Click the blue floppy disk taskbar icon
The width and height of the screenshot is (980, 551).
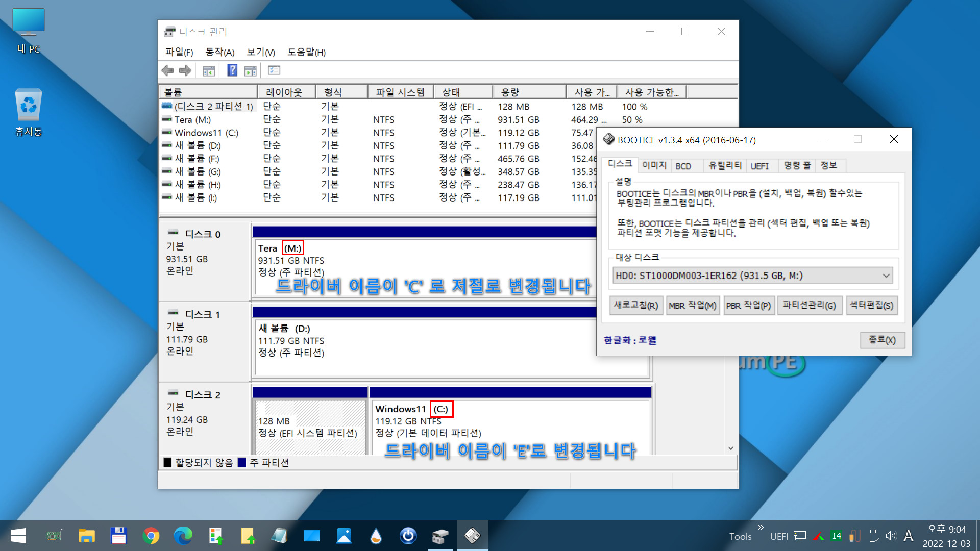click(118, 536)
